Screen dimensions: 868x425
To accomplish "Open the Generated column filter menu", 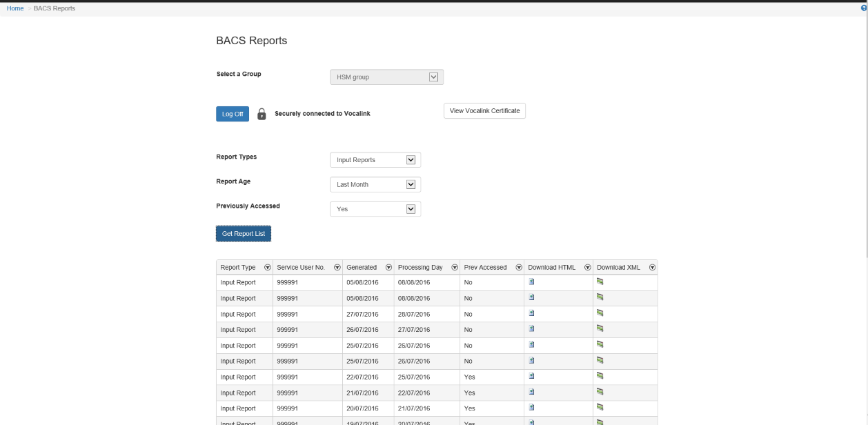I will click(x=388, y=268).
